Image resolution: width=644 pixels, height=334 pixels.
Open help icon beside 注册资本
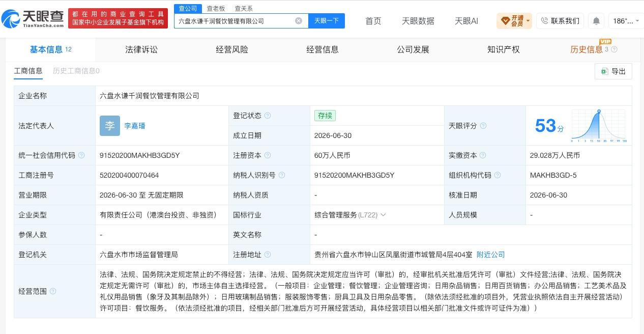coord(268,155)
